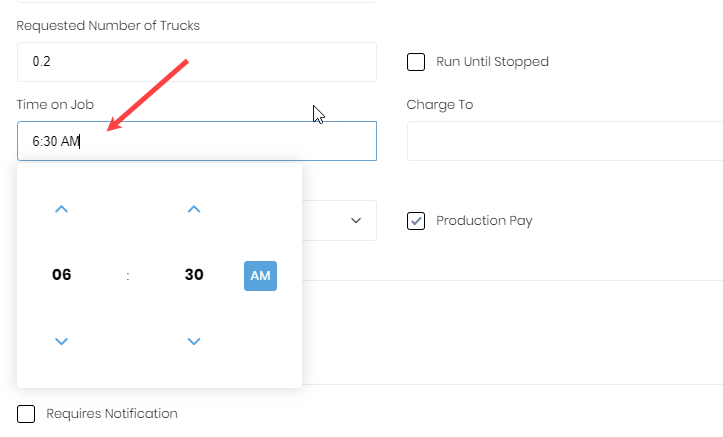Expand the dropdown beside Production Pay
This screenshot has width=723, height=437.
355,221
